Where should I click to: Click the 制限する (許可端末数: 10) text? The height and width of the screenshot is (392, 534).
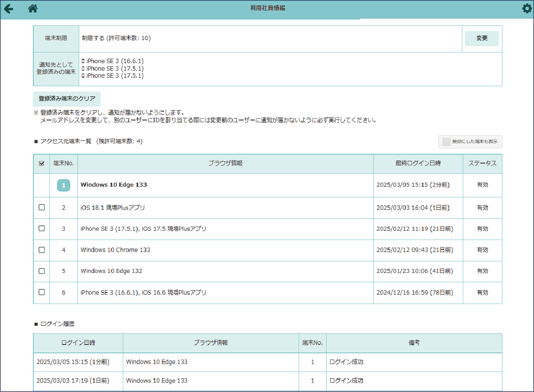pyautogui.click(x=116, y=38)
